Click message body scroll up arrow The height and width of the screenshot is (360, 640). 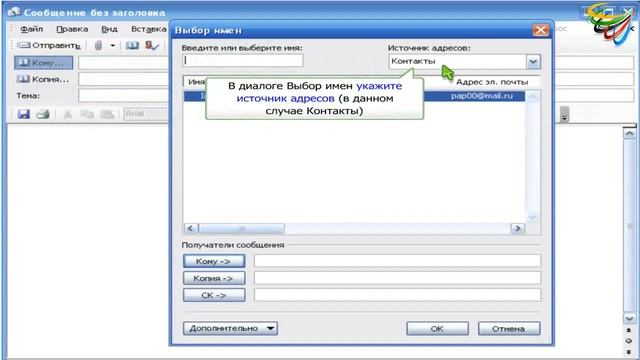[629, 133]
